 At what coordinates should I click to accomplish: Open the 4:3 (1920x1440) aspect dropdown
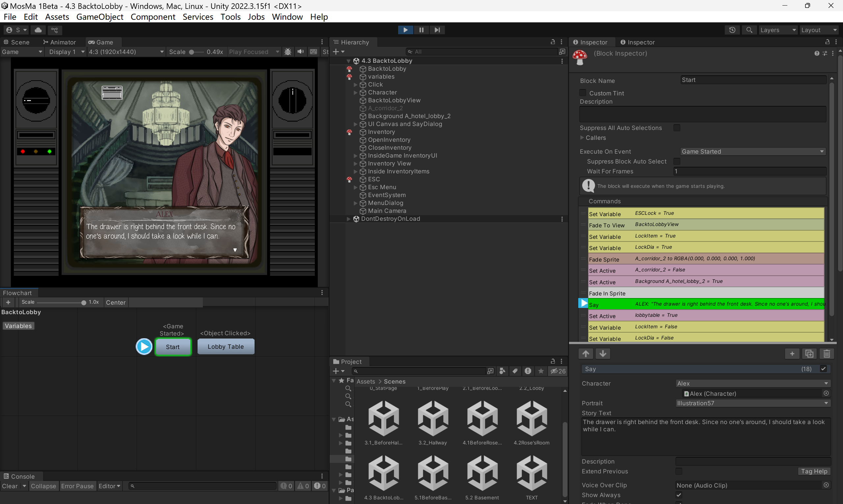point(126,52)
